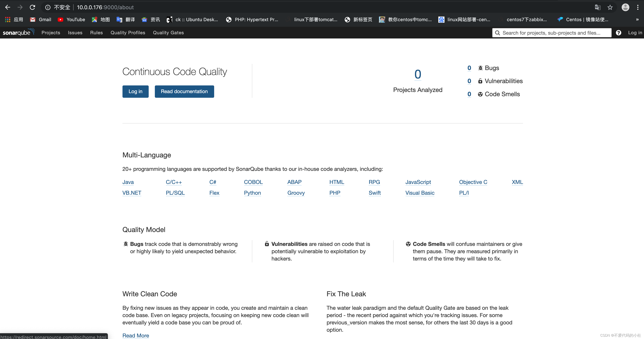644x339 pixels.
Task: Open the COBOL language link
Action: click(x=253, y=182)
